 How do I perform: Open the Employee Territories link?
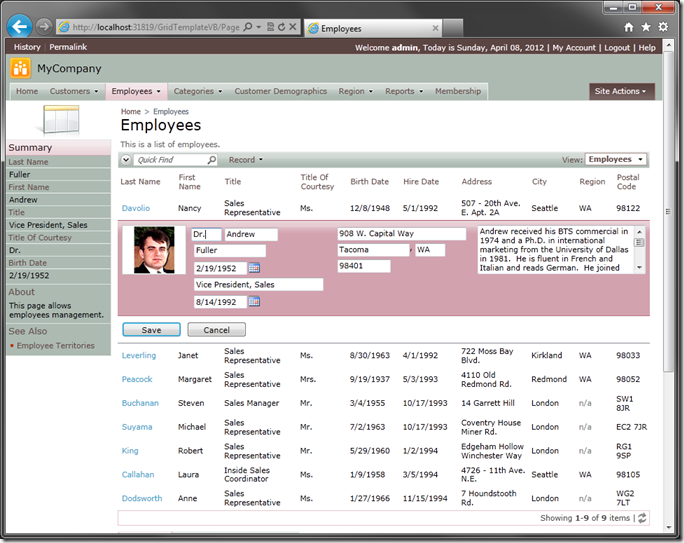(55, 346)
